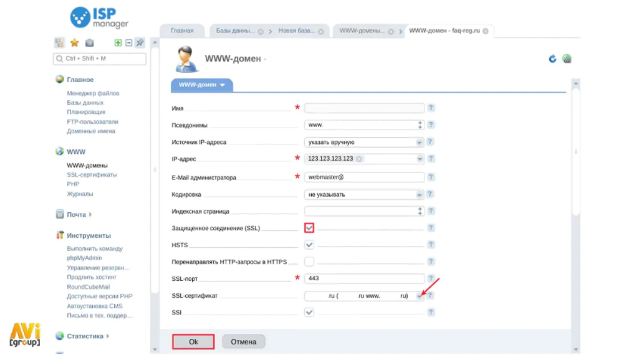This screenshot has height=355, width=644.
Task: Open help for the SSL-порт field
Action: pos(431,278)
